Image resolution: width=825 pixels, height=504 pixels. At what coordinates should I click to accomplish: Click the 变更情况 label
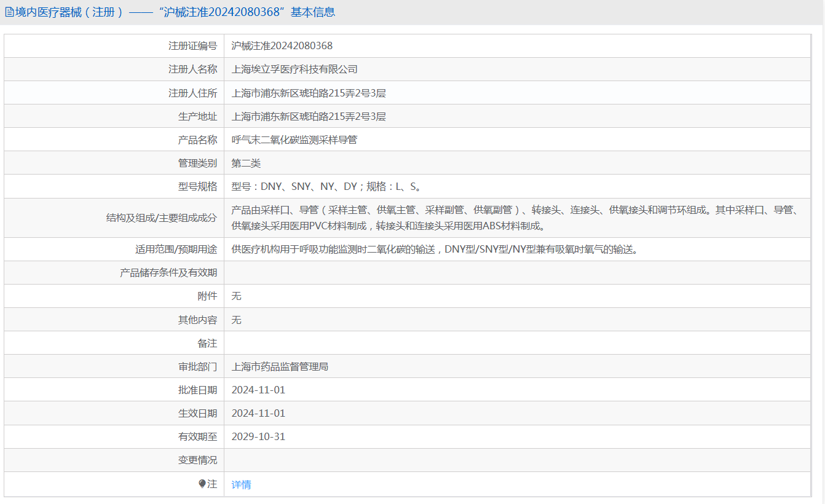[x=198, y=460]
